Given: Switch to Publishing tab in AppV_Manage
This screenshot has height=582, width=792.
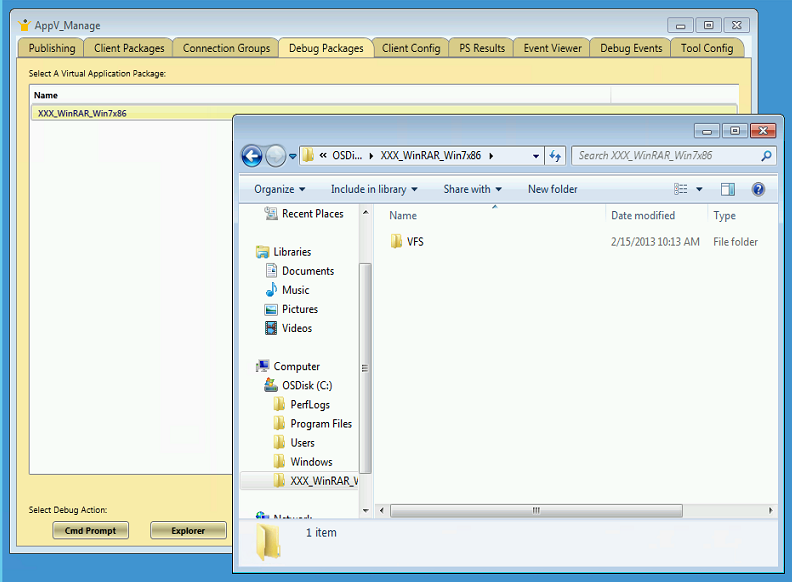Looking at the screenshot, I should click(x=52, y=48).
